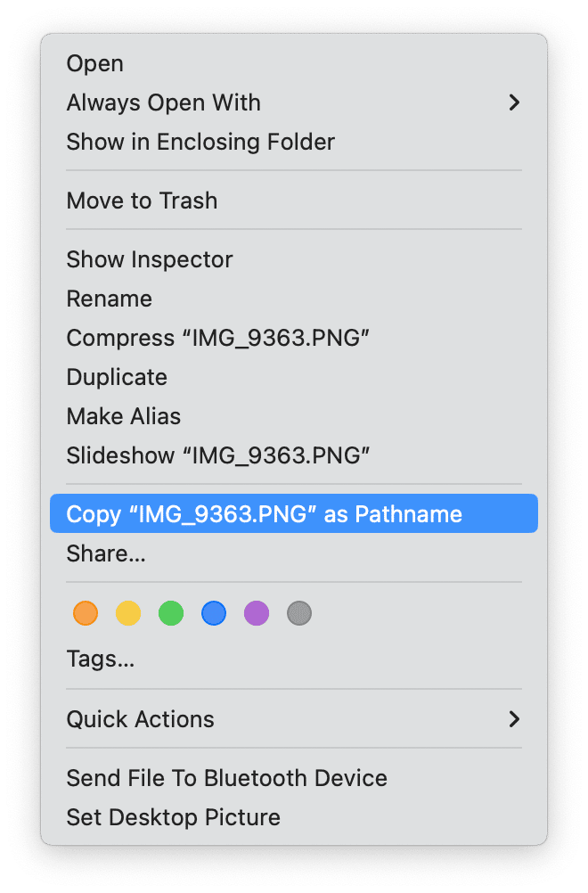Apply the purple color tag

[257, 613]
